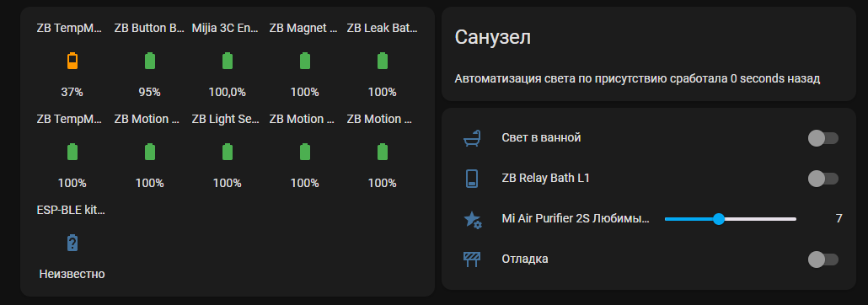Select the Mijia 3C battery icon

point(227,61)
